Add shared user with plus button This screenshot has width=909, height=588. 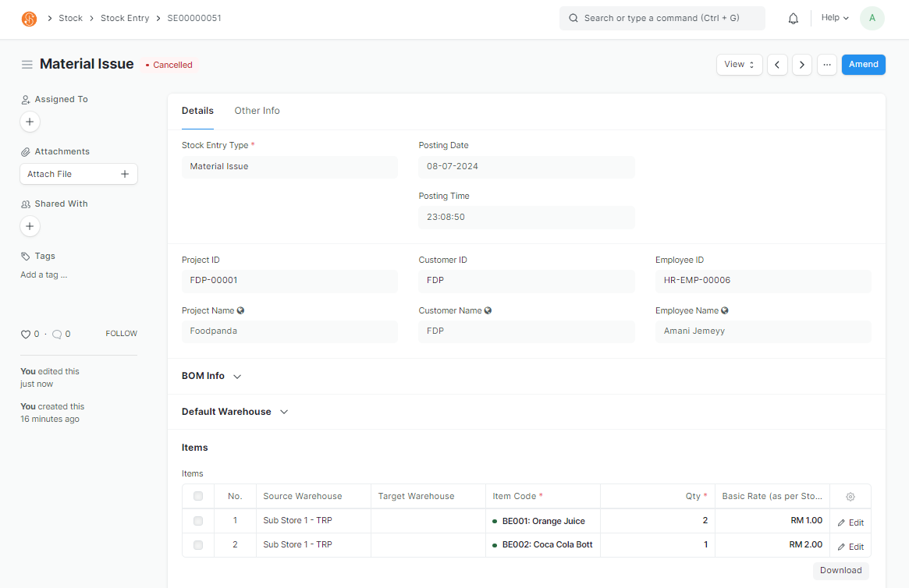(30, 226)
